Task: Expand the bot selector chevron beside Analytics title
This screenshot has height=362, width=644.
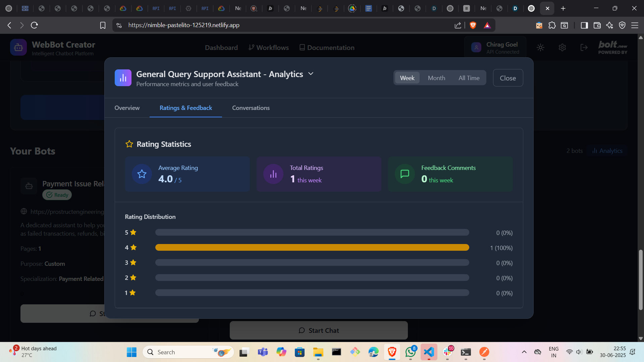Action: [x=311, y=74]
